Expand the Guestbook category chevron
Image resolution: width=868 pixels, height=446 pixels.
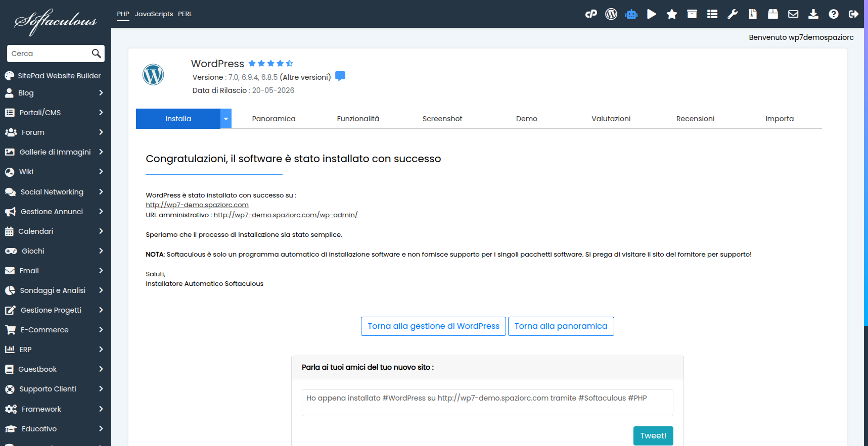click(101, 369)
